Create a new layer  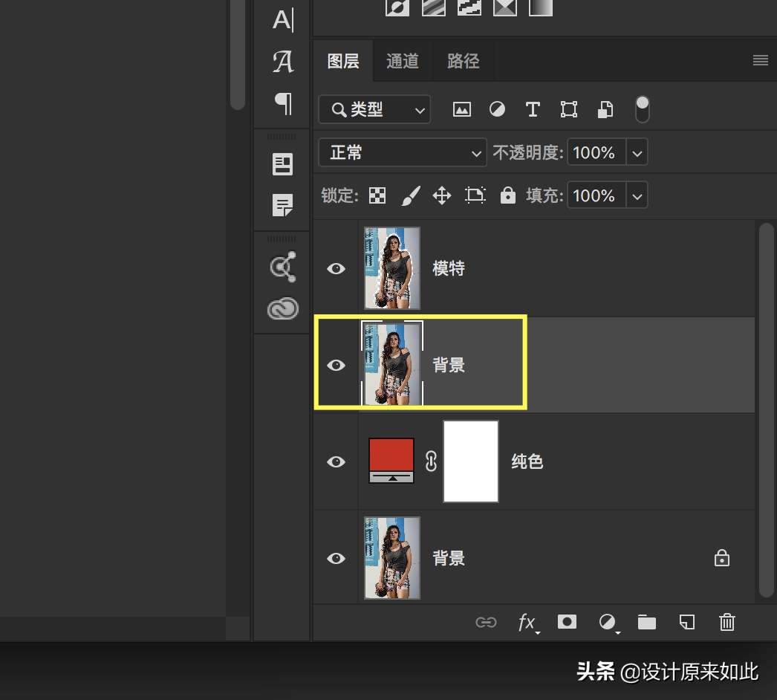pos(687,622)
